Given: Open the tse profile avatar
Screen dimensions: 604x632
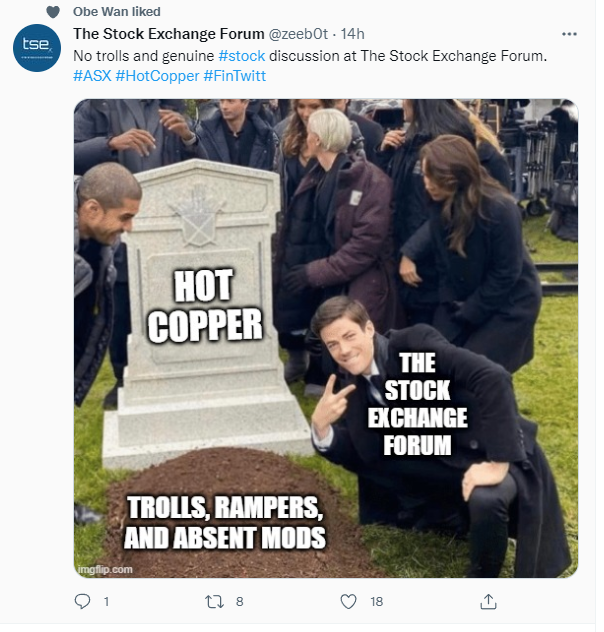Looking at the screenshot, I should click(x=37, y=48).
